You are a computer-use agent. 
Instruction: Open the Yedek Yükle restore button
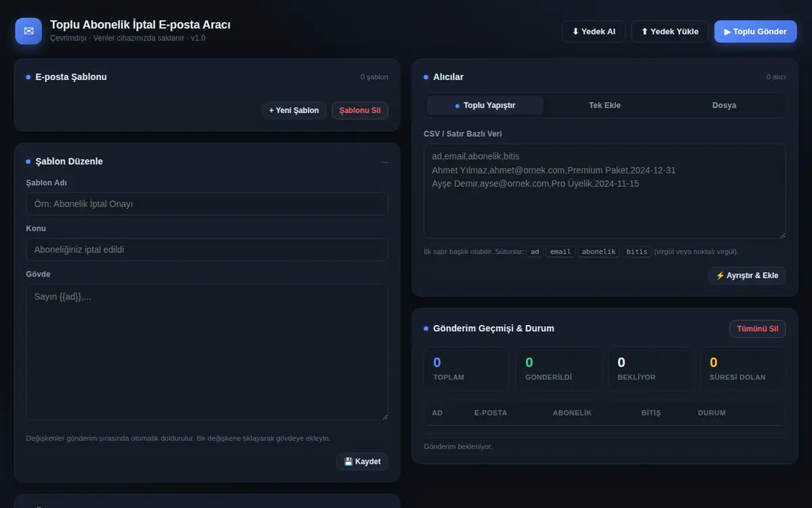670,32
